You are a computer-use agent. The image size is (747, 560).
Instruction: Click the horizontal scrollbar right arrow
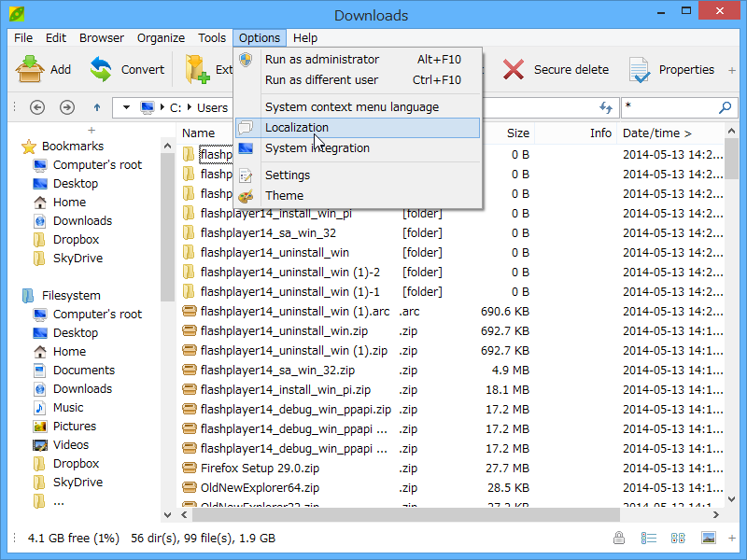coord(715,514)
